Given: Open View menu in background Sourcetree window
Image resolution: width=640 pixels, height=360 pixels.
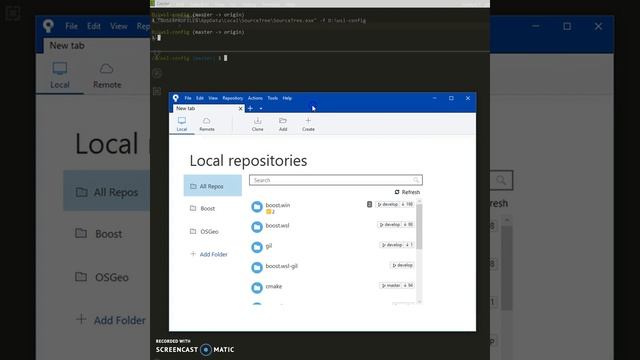Looking at the screenshot, I should pyautogui.click(x=119, y=26).
